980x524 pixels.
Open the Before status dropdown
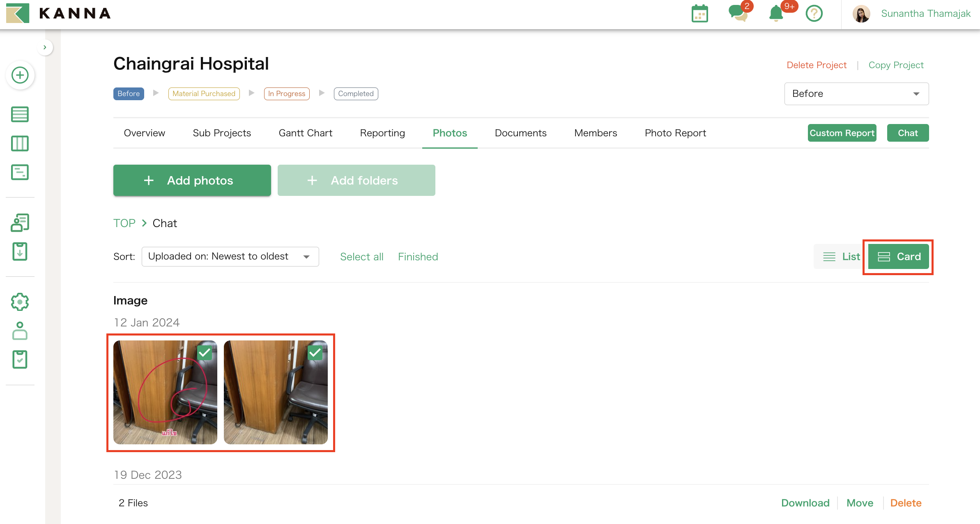[x=856, y=94]
